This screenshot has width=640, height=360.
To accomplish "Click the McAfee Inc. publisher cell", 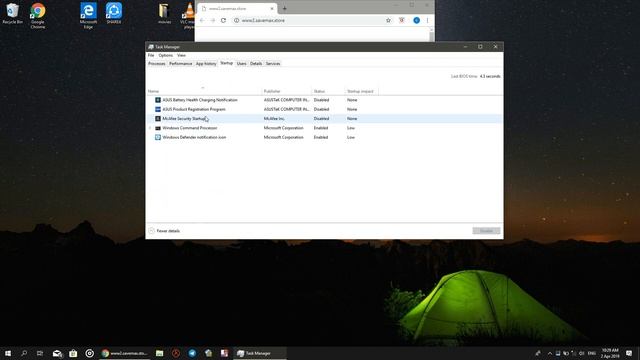I will pos(274,119).
